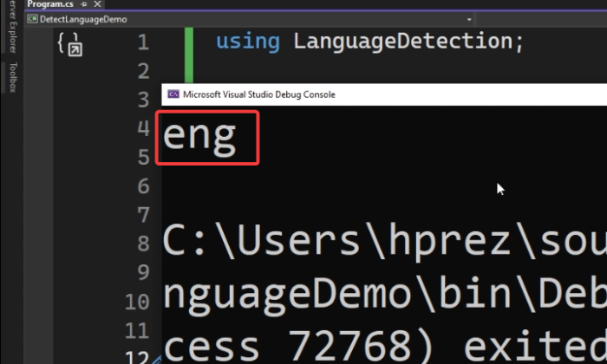This screenshot has height=364, width=607.
Task: Click process number 72768 in console
Action: click(x=349, y=346)
